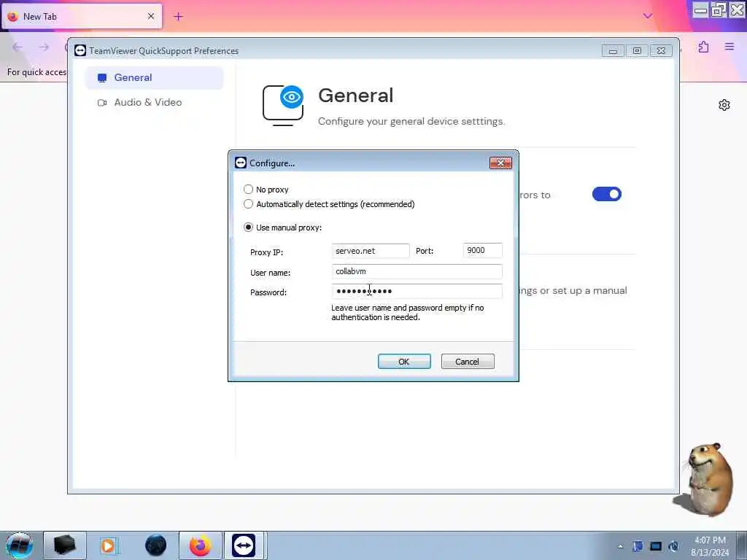Click the TeamViewer logo in Preferences title bar
Viewport: 747px width, 560px height.
[x=80, y=50]
